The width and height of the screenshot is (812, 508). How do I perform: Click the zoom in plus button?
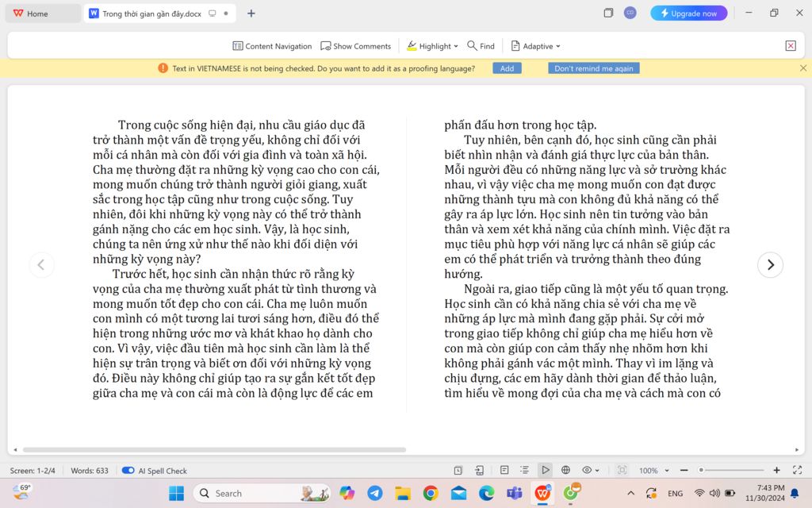coord(776,471)
